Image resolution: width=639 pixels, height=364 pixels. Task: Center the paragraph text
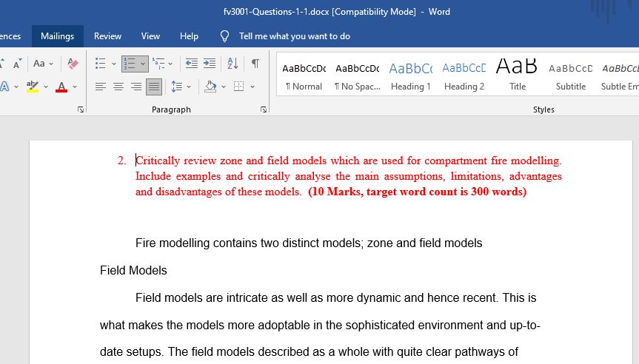118,87
